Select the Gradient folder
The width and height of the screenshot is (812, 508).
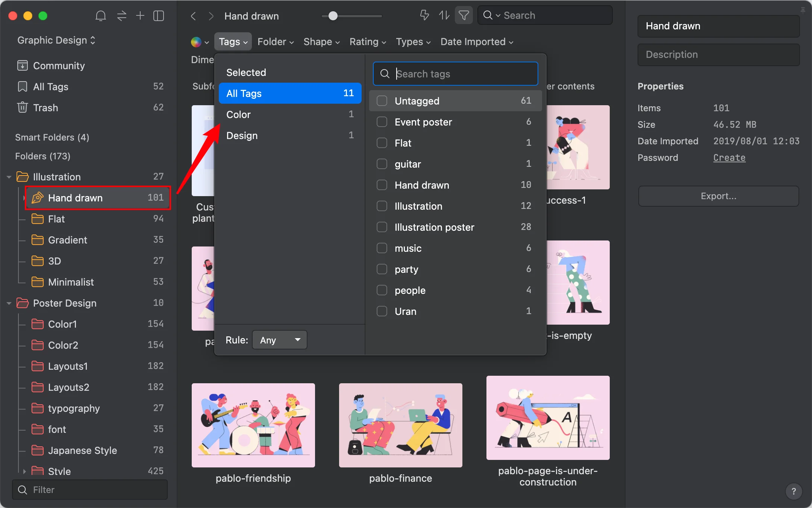(98, 240)
